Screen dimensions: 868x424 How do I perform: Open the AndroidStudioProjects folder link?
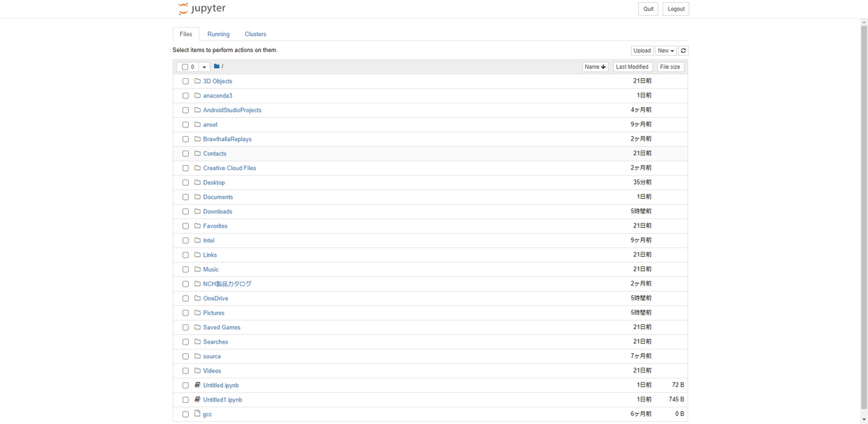[x=232, y=110]
